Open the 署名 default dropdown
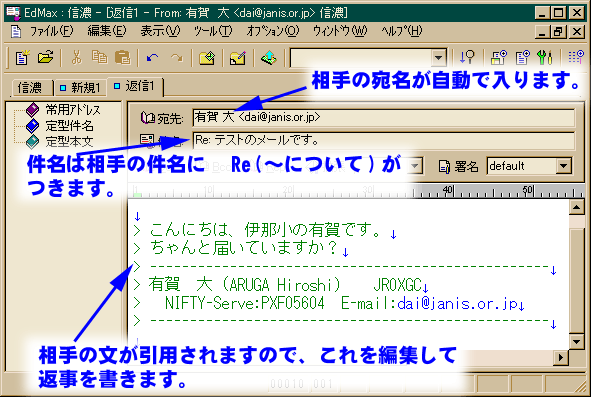Image resolution: width=591 pixels, height=397 pixels. click(564, 166)
